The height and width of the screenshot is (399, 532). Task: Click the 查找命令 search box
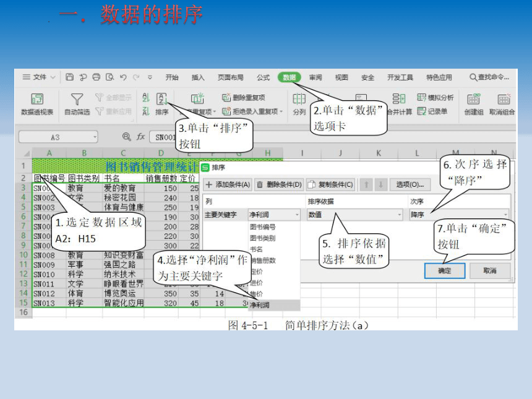(489, 77)
